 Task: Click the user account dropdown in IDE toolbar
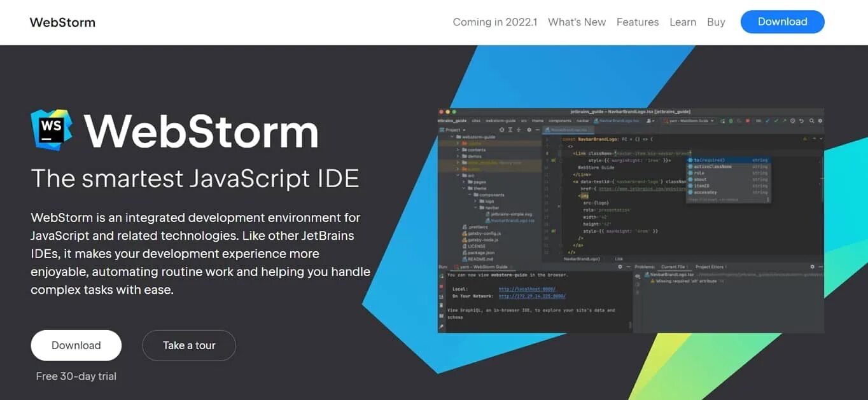(650, 121)
